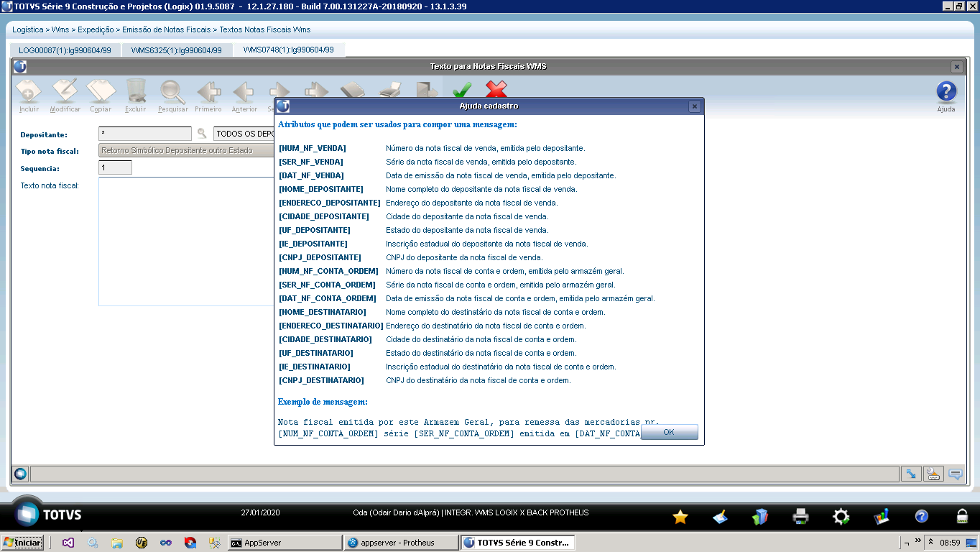
Task: Click OK button in Ajuda cadastro dialog
Action: click(x=669, y=432)
